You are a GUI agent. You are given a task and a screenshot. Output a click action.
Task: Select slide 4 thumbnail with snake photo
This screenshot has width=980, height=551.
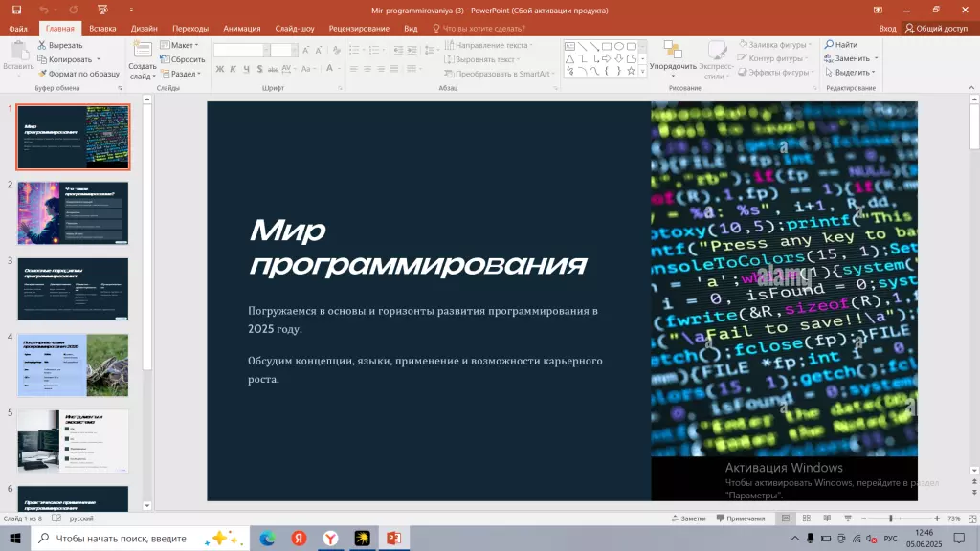click(x=72, y=364)
